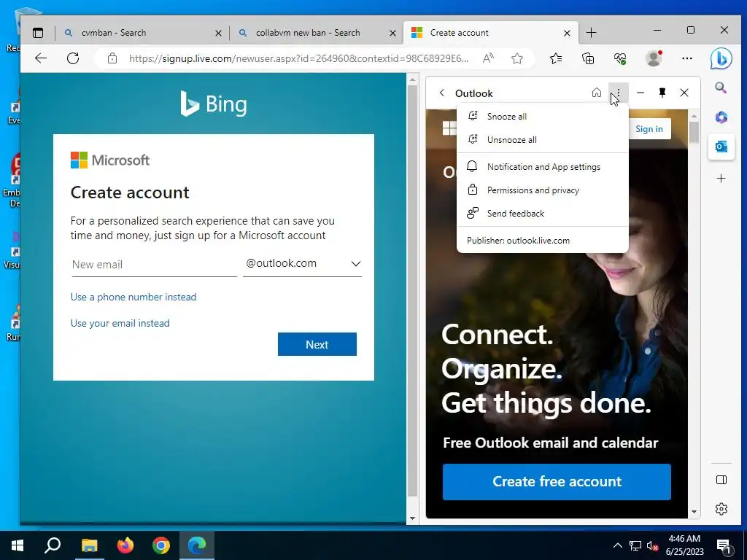Toggle sidebar visibility icon above gear

click(721, 480)
